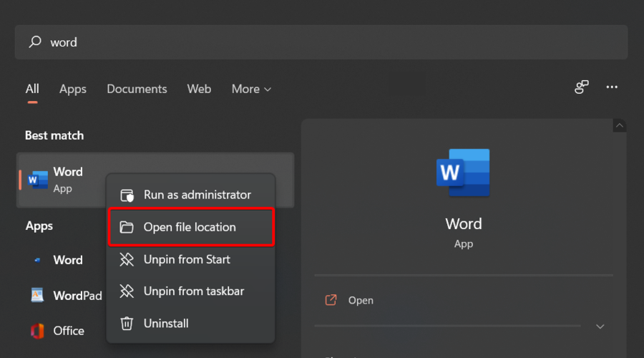The image size is (644, 358).
Task: Choose Uninstall from context menu
Action: pyautogui.click(x=190, y=324)
